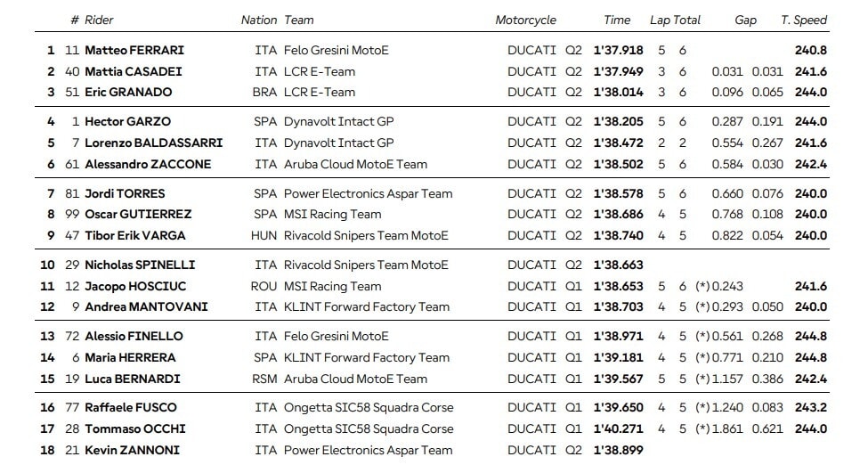Viewport: 868px width, 465px height.
Task: Click Kevin ZANNONI's rider name
Action: [132, 450]
